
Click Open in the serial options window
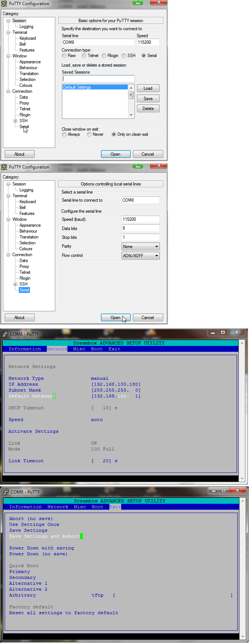[116, 318]
